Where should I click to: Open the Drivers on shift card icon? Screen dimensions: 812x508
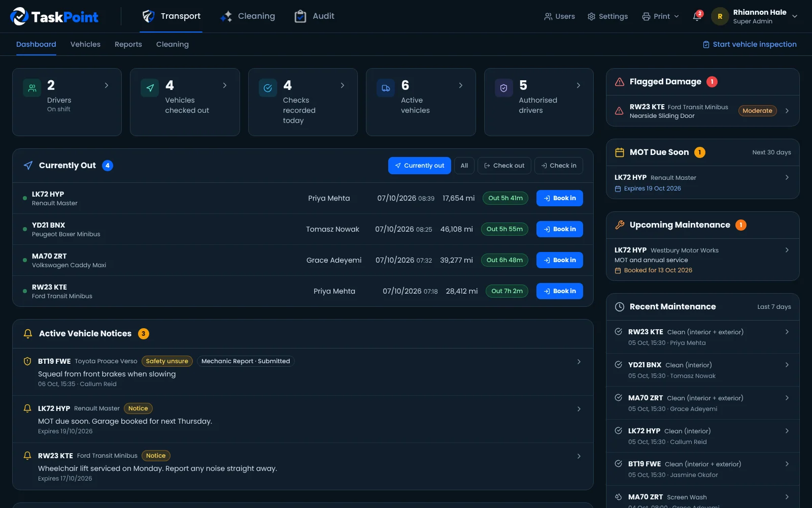(32, 88)
